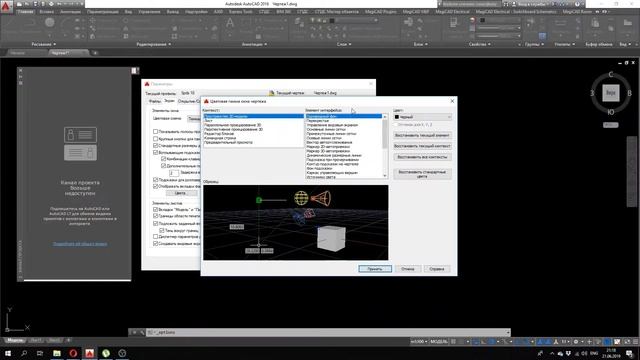Open the Opera browser taskbar icon
Image resolution: width=640 pixels, height=360 pixels.
coord(73,353)
